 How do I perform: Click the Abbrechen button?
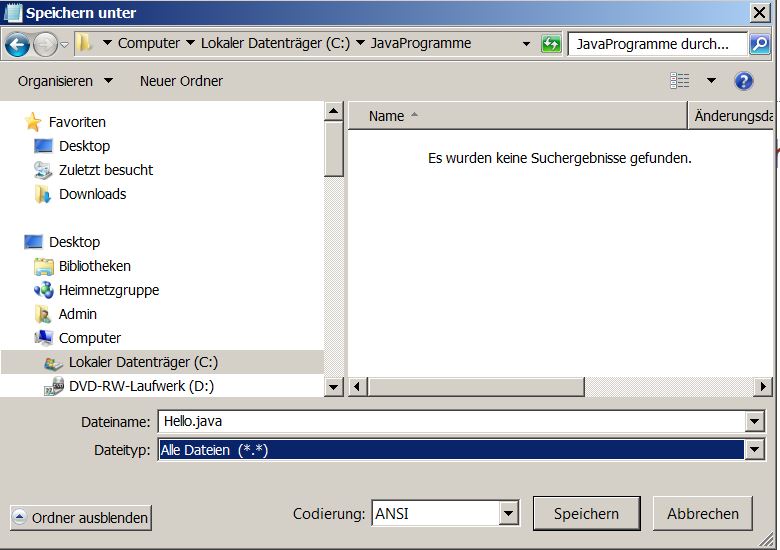coord(702,514)
